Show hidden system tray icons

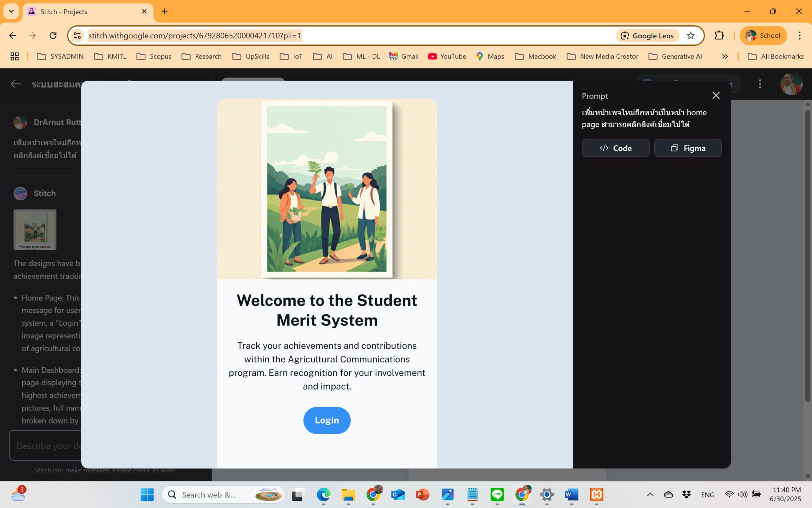pyautogui.click(x=650, y=495)
